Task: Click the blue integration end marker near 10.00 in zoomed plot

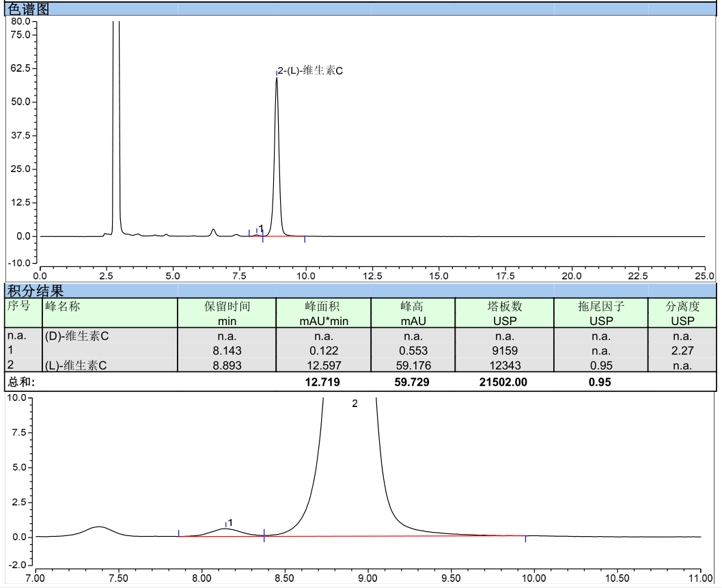Action: 525,540
